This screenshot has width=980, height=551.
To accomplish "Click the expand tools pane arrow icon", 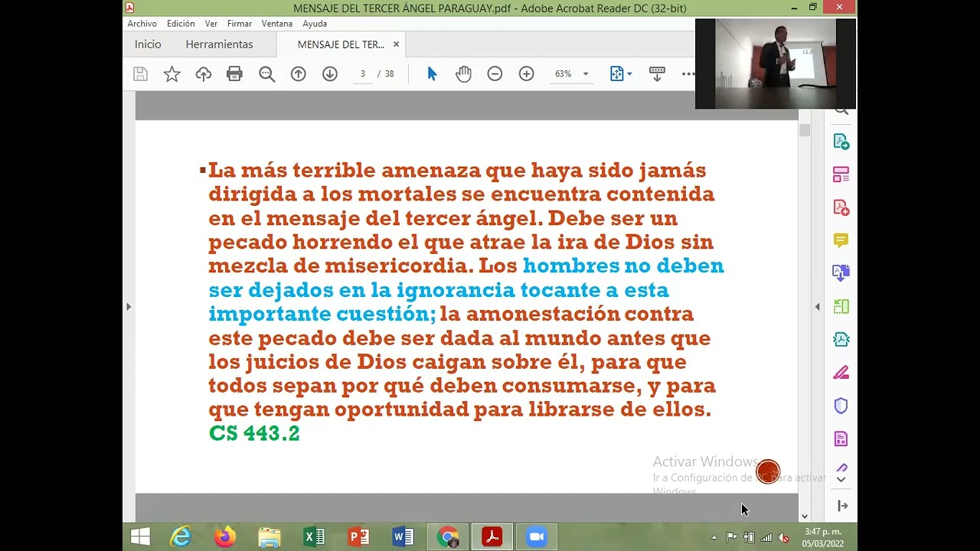I will point(842,506).
